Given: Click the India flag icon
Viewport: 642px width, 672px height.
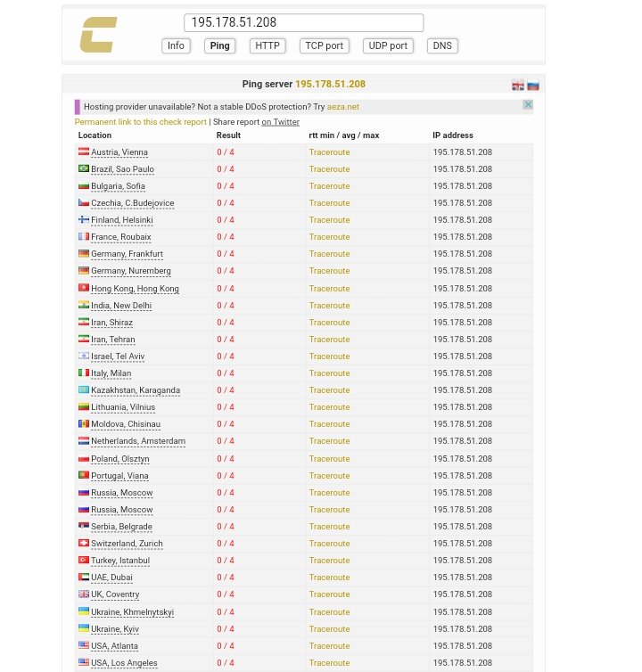Looking at the screenshot, I should 84,305.
